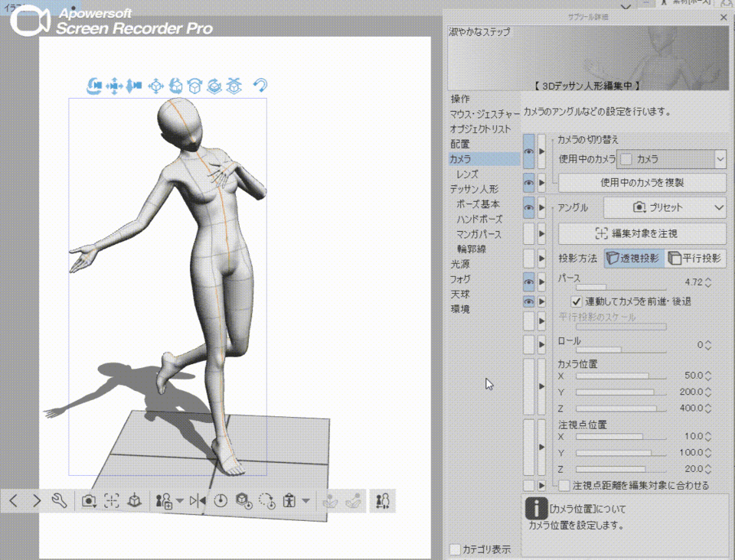735x560 pixels.
Task: Go to next object with right arrow
Action: click(36, 501)
